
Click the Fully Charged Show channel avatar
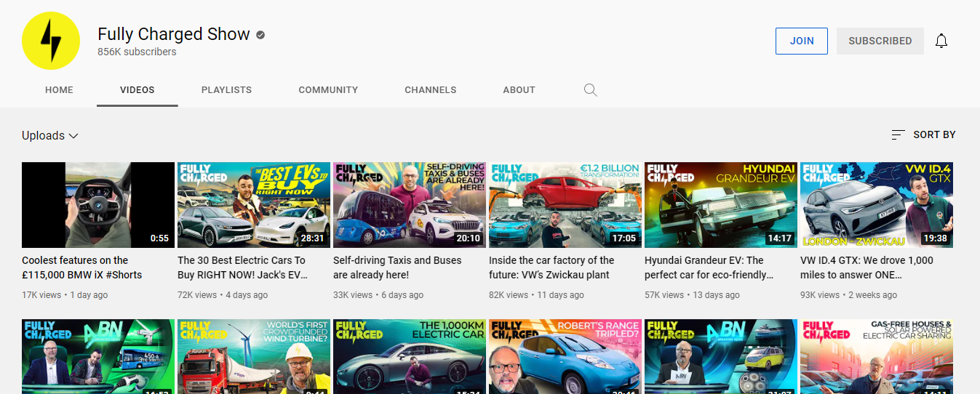[50, 41]
